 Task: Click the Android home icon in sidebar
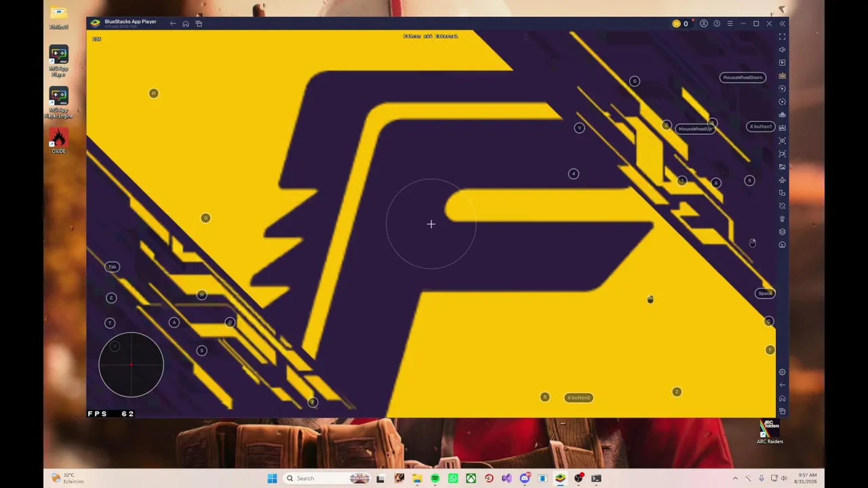tap(782, 399)
